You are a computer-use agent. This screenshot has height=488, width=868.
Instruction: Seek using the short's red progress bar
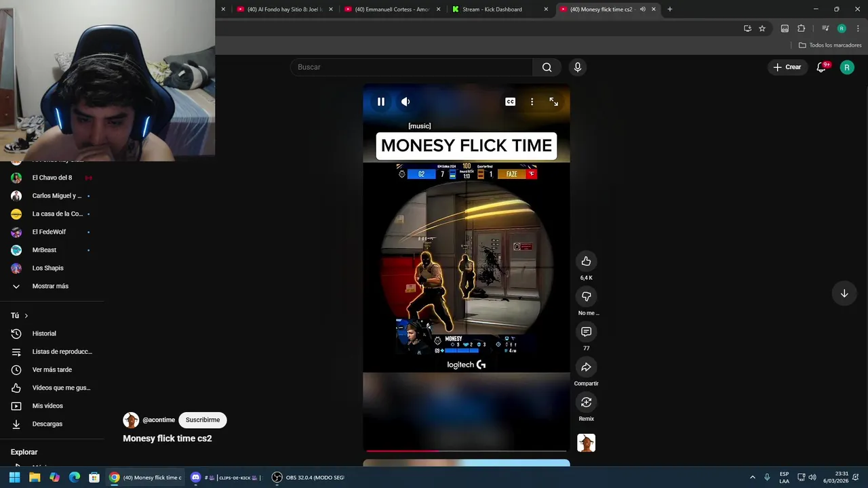(467, 450)
